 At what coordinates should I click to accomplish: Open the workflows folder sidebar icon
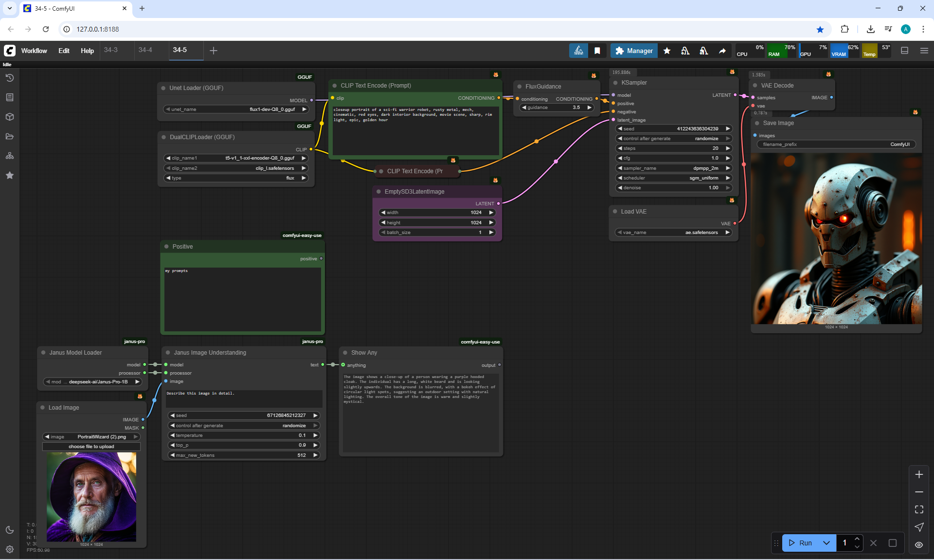pos(10,136)
